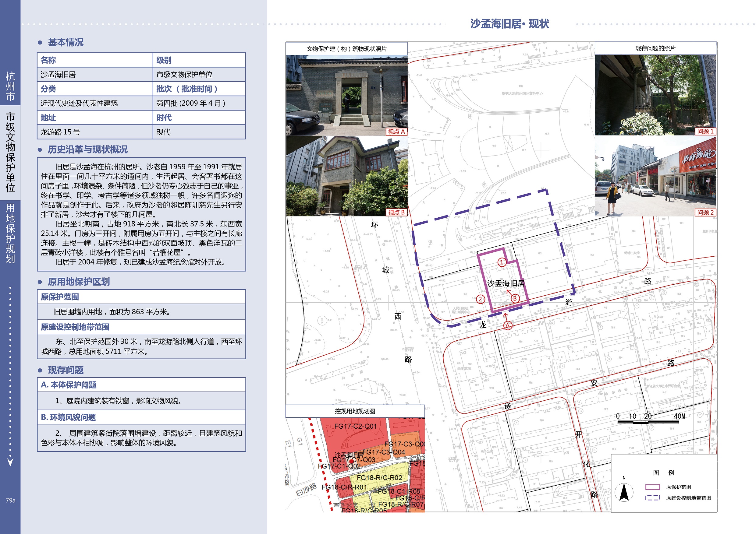Click the 历史沿革与现状概况 heading
Viewport: 756px width, 534px height.
click(87, 150)
